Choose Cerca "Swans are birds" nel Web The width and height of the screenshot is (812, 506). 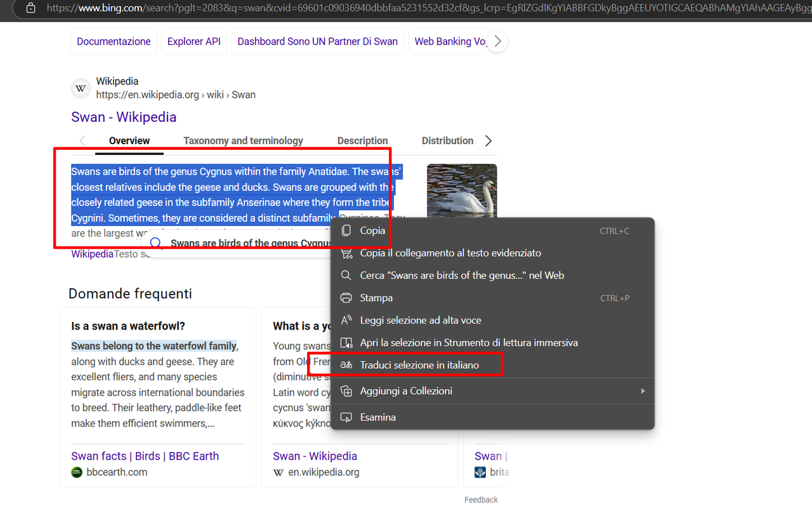[x=492, y=276]
